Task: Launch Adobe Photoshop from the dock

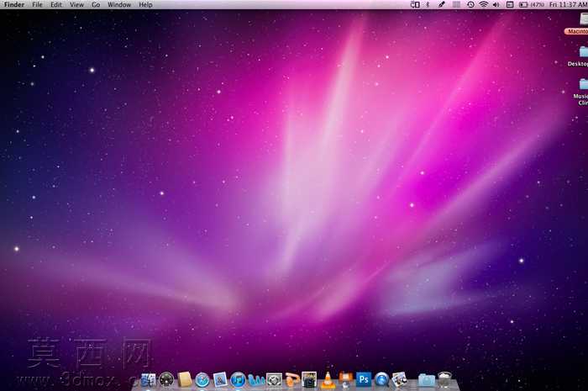Action: 364,380
